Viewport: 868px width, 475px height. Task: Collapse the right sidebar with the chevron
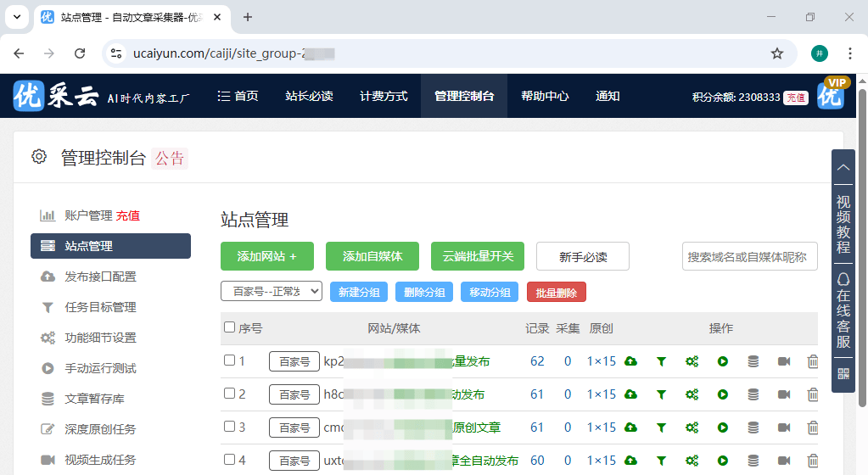click(x=843, y=167)
